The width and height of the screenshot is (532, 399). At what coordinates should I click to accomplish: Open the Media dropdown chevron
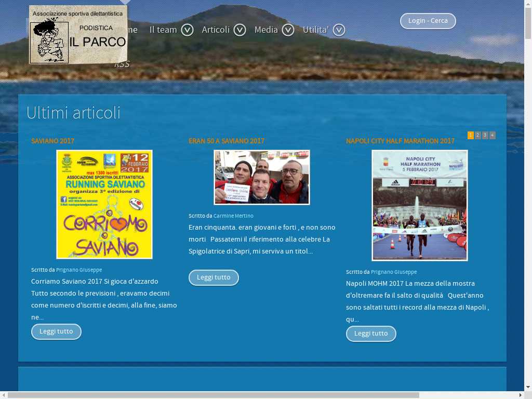pyautogui.click(x=288, y=30)
